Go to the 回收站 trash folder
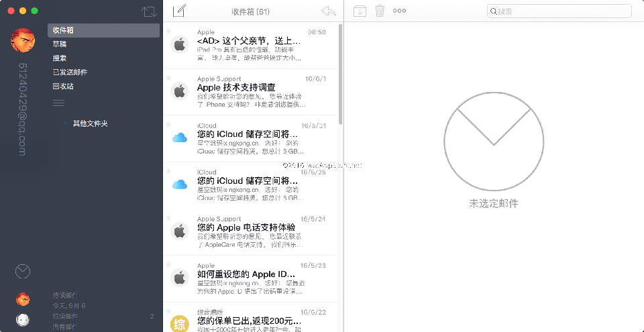The image size is (644, 332). [63, 87]
